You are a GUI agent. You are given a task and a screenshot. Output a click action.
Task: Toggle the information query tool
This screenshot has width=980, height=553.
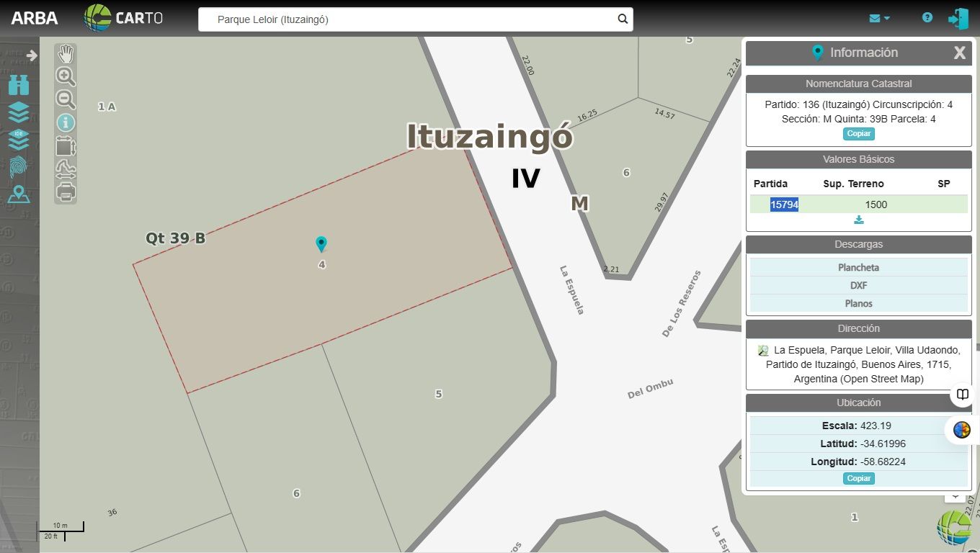coord(66,123)
